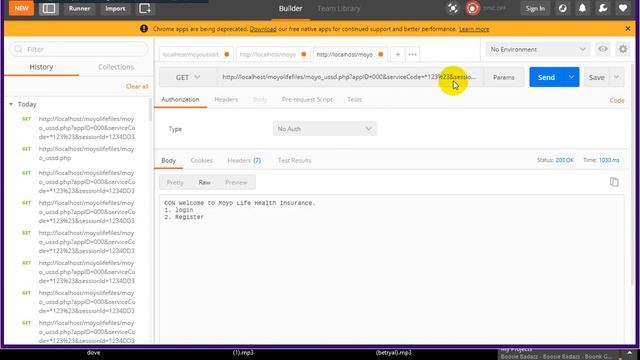The width and height of the screenshot is (640, 360).
Task: Click the heart icon
Action: (623, 9)
